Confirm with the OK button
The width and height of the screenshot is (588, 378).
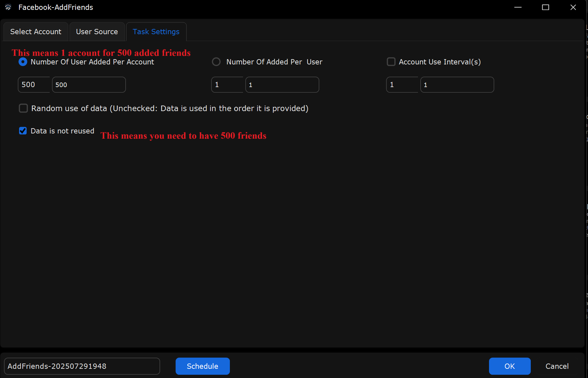point(510,366)
